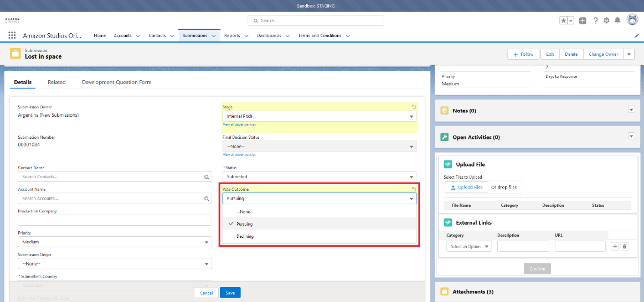
Task: Open the setup gear icon
Action: (606, 20)
